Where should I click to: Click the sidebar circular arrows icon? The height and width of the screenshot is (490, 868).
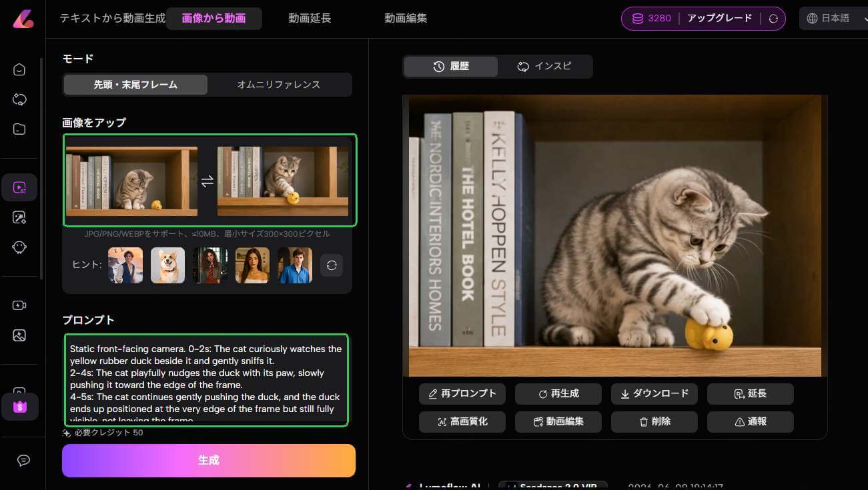[x=19, y=99]
